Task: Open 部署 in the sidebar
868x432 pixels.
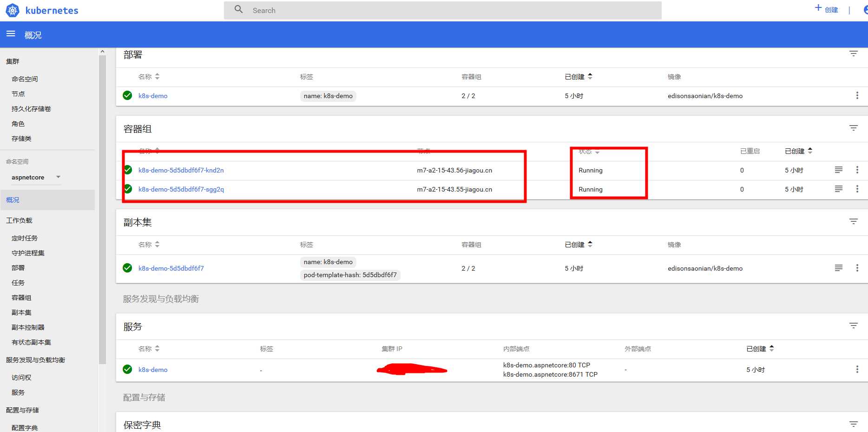Action: [18, 268]
